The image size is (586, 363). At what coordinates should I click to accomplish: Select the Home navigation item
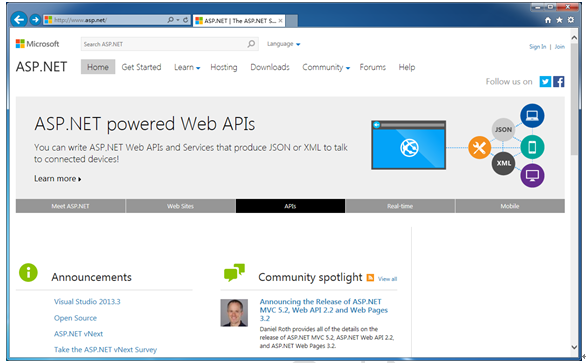(98, 67)
